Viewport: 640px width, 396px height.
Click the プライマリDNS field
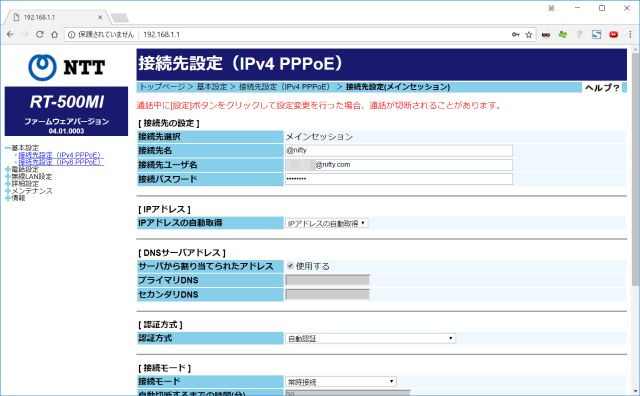tap(327, 280)
